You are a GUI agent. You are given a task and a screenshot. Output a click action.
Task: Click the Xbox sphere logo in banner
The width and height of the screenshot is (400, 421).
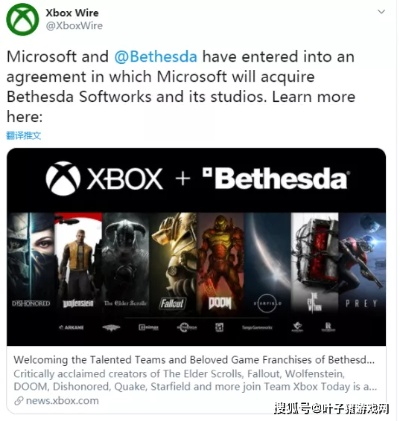63,178
